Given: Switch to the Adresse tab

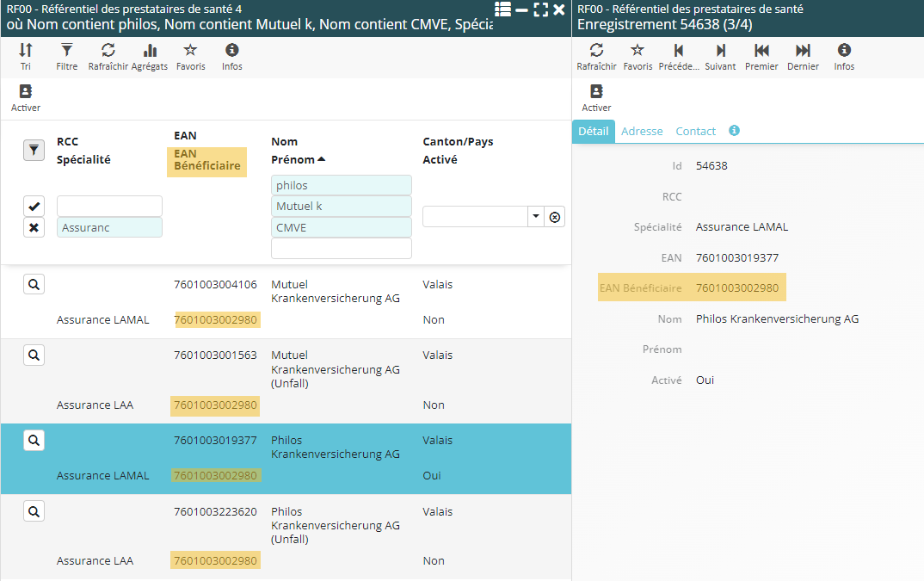Looking at the screenshot, I should [x=642, y=132].
